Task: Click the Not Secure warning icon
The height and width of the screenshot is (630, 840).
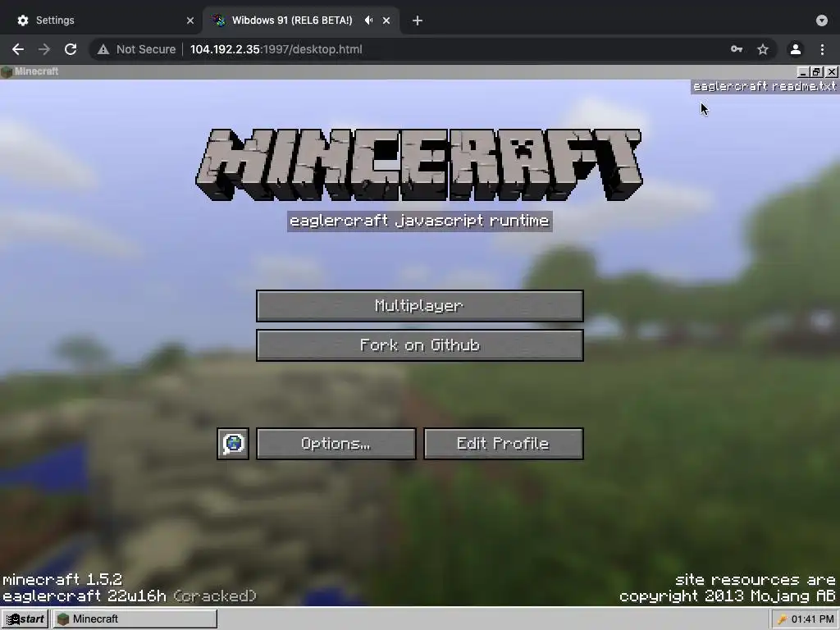Action: tap(103, 49)
